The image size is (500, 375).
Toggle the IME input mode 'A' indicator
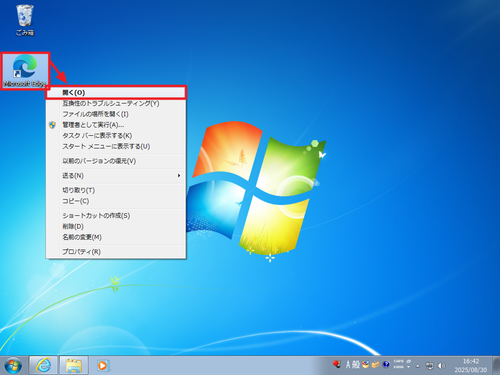click(x=348, y=364)
